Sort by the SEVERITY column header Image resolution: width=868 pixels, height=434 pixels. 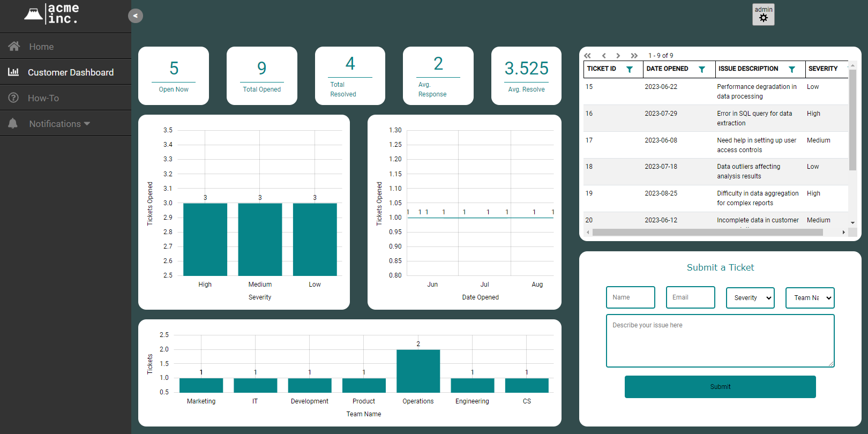click(x=823, y=69)
